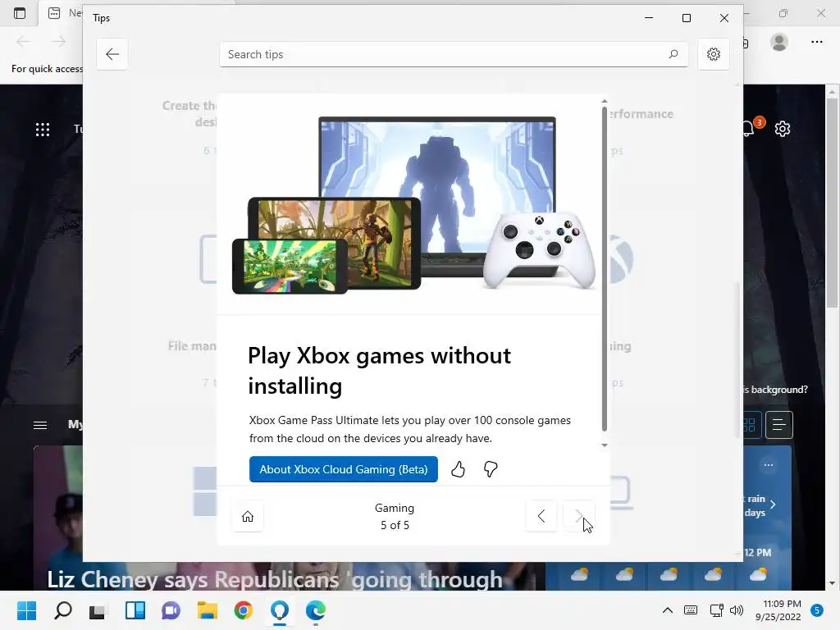Minimize the Tips window
The width and height of the screenshot is (840, 630).
pos(649,18)
